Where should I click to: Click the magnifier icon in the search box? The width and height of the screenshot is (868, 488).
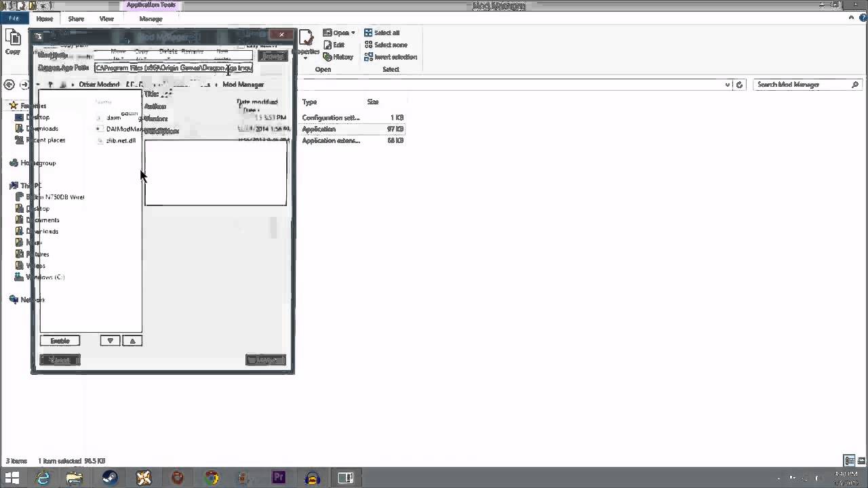click(x=855, y=85)
